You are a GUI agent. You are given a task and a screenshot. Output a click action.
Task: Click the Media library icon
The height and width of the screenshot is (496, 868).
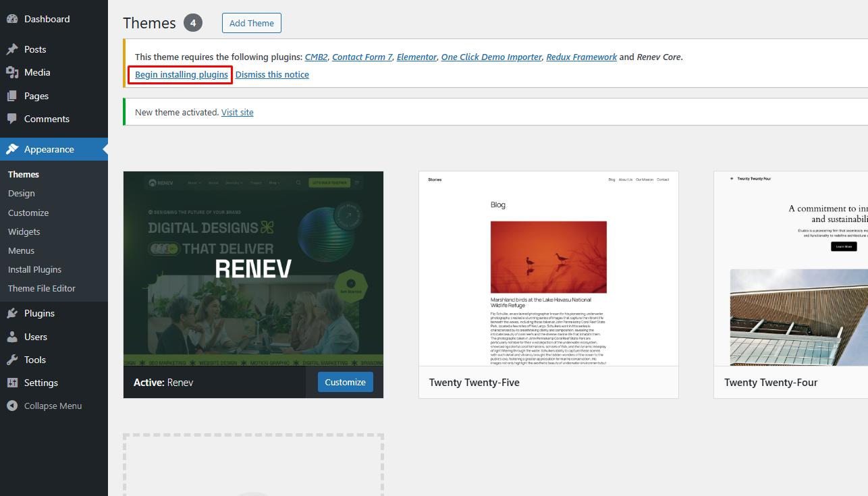click(12, 72)
